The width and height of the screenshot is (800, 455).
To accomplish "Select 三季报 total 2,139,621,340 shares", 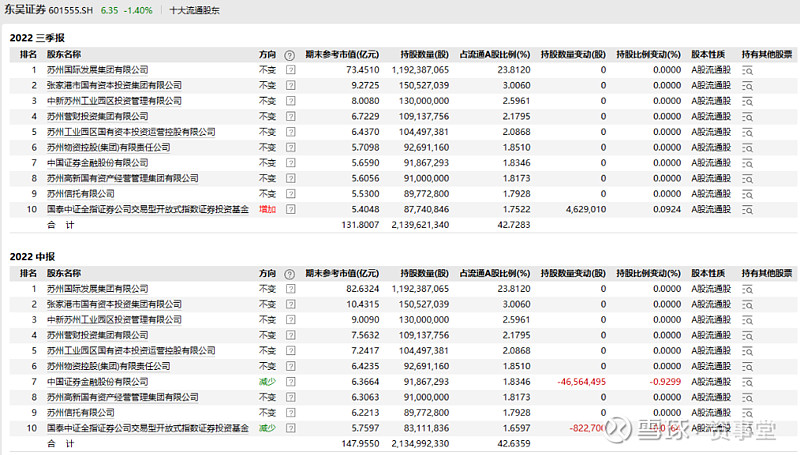I will click(420, 225).
